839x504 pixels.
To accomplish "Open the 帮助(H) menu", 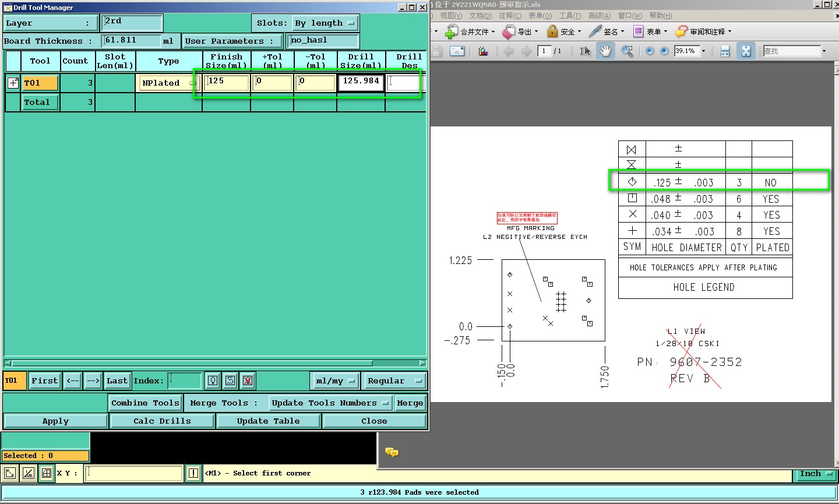I will click(x=660, y=16).
